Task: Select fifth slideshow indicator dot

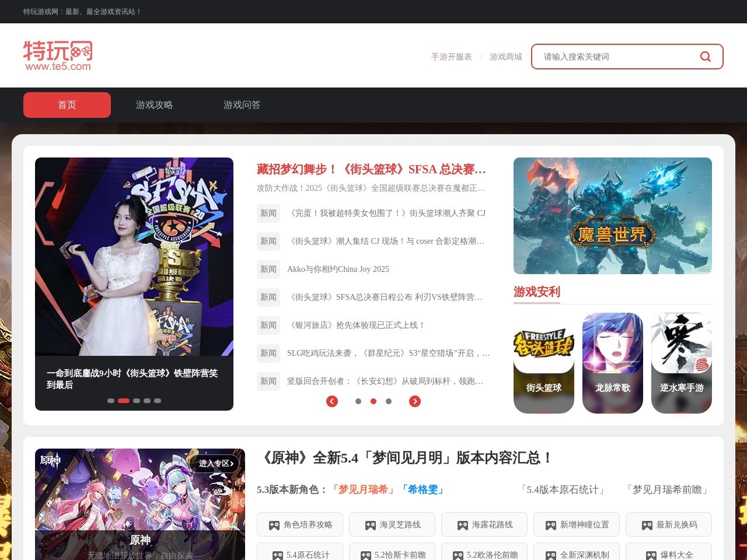Action: [x=158, y=401]
